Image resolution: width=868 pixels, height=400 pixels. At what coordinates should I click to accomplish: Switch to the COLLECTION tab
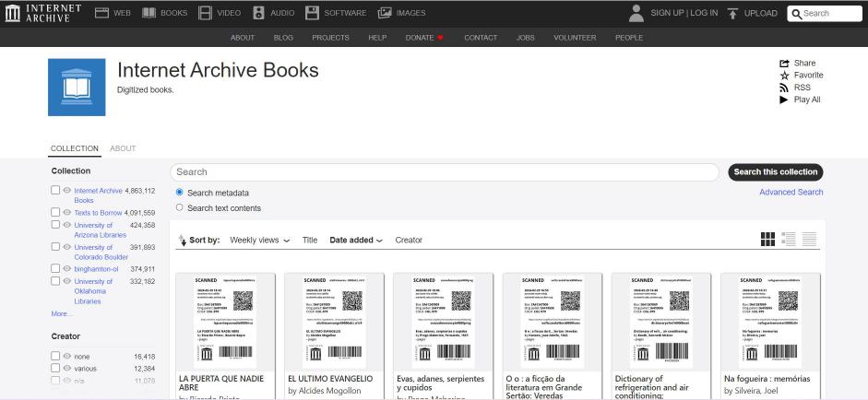point(75,148)
